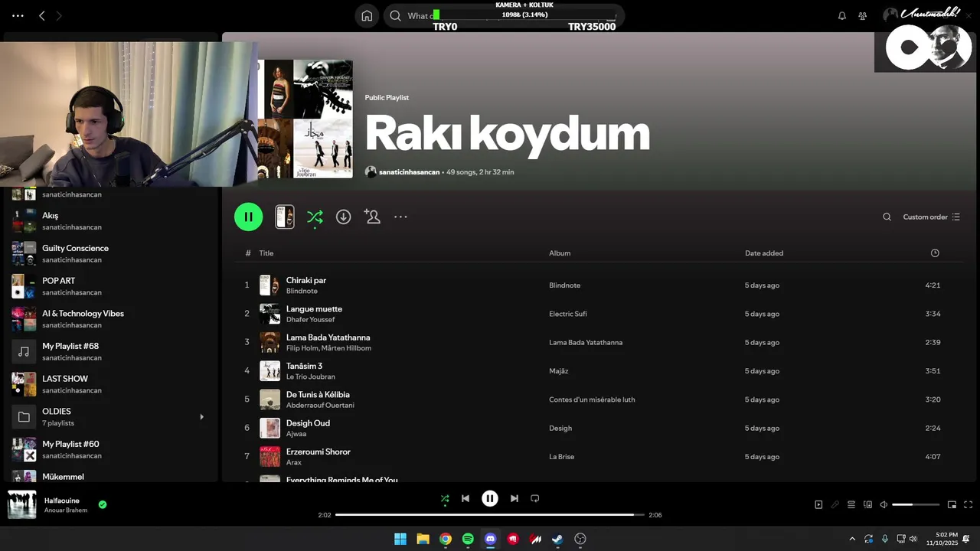Open Discord from the taskbar
Viewport: 980px width, 551px height.
point(491,539)
